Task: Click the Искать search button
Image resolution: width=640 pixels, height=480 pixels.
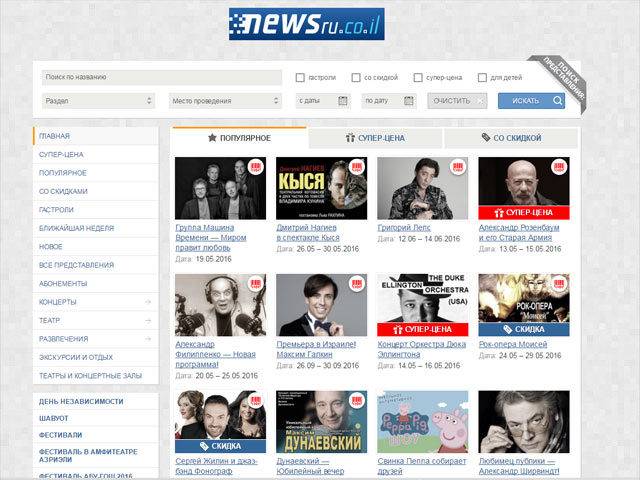Action: coord(531,101)
